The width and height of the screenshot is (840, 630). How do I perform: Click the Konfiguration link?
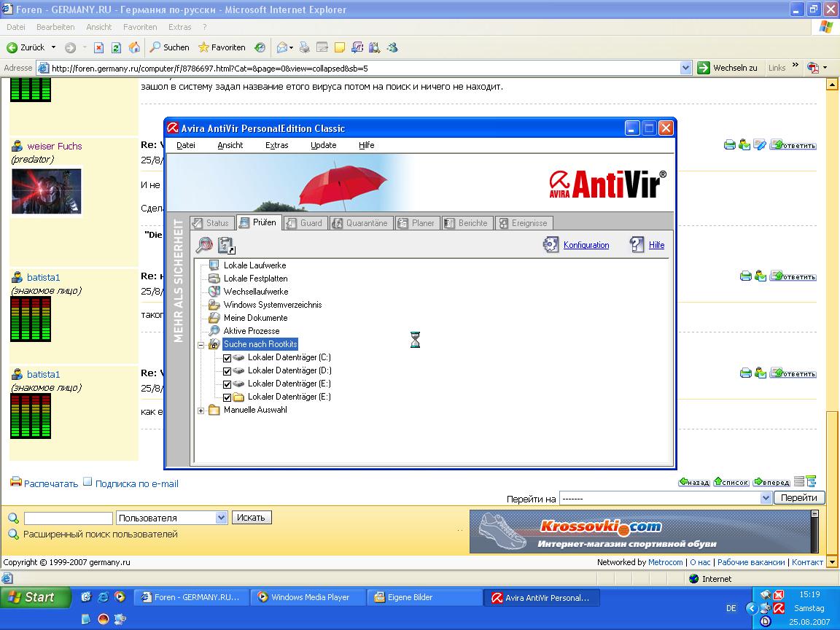(586, 245)
